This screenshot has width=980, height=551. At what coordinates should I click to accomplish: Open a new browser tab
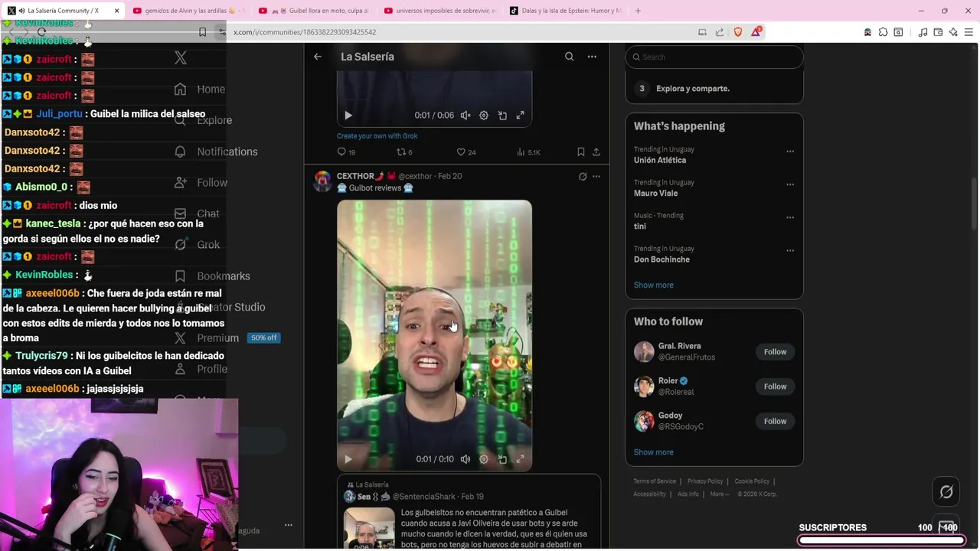pos(638,11)
